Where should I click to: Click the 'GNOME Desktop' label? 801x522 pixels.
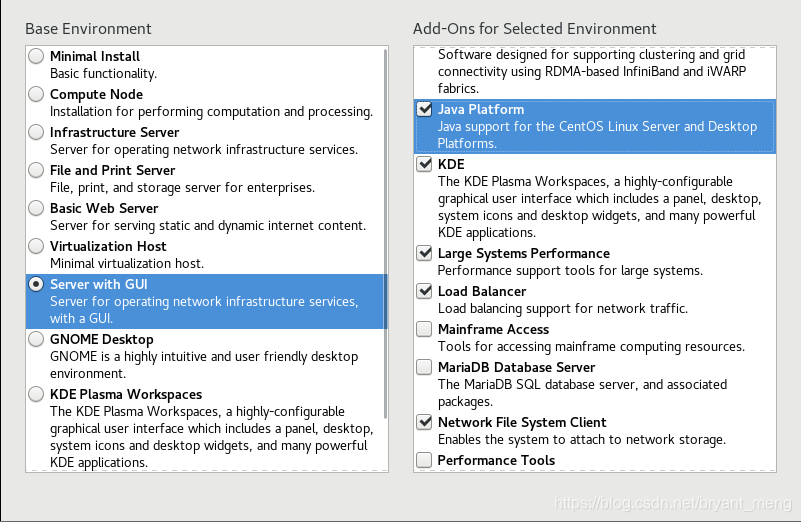pos(102,339)
